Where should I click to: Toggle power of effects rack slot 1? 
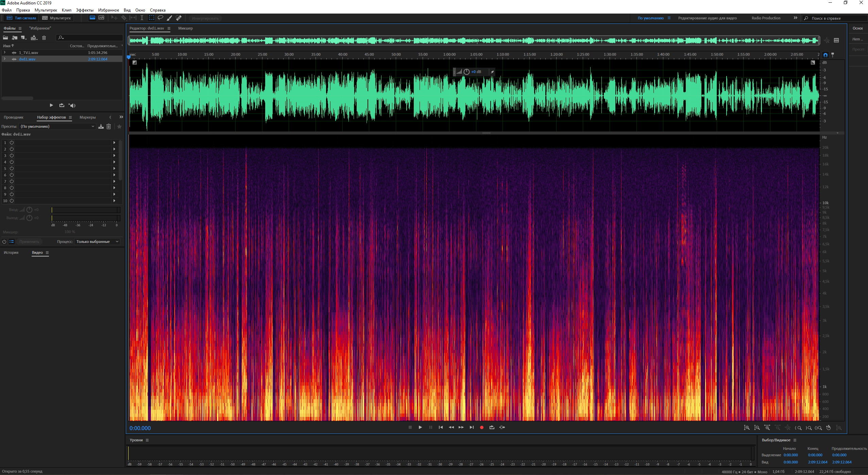[12, 143]
